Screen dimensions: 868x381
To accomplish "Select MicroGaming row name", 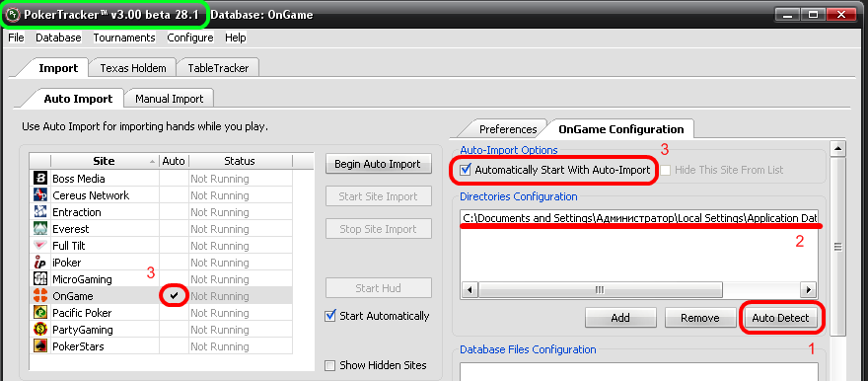I will click(82, 279).
